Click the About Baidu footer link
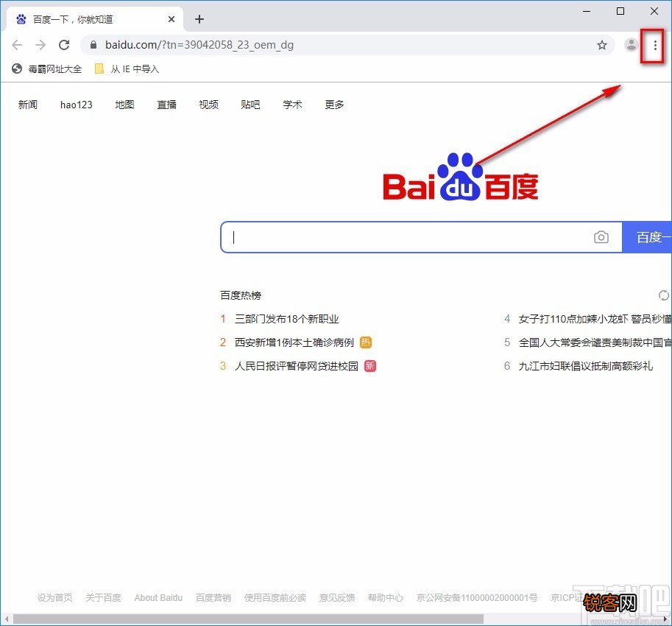 (158, 597)
